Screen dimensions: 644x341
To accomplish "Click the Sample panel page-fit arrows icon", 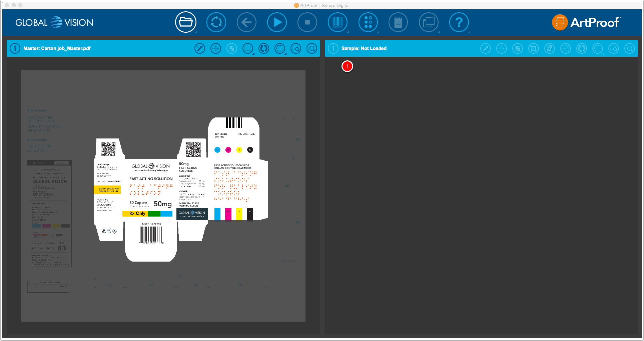I will pos(518,48).
